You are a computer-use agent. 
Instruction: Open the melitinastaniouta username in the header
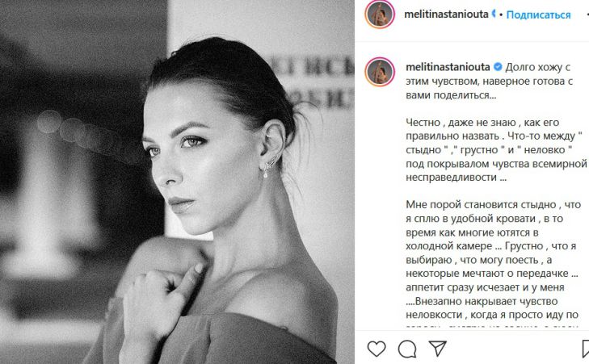point(446,15)
